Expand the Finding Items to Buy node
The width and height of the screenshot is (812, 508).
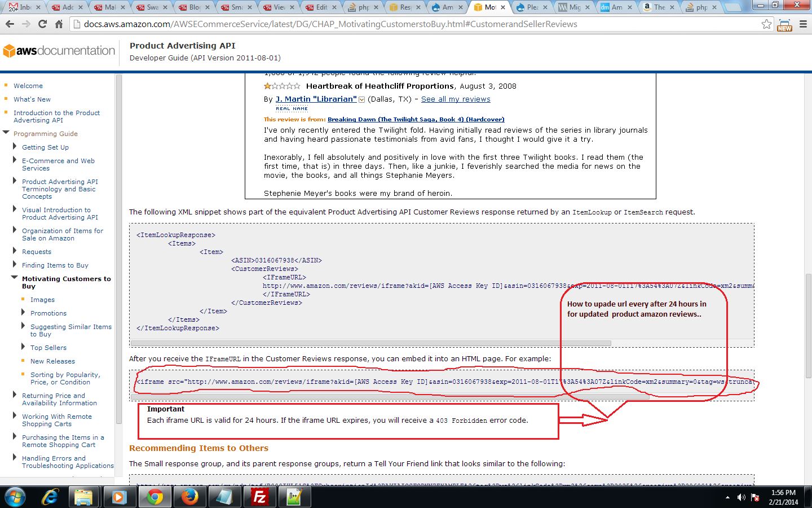(15, 264)
